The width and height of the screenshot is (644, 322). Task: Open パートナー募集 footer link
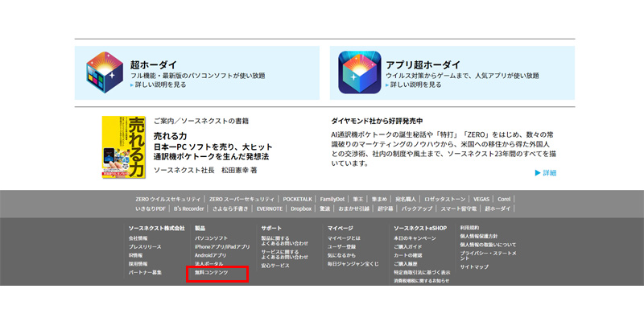(x=145, y=272)
